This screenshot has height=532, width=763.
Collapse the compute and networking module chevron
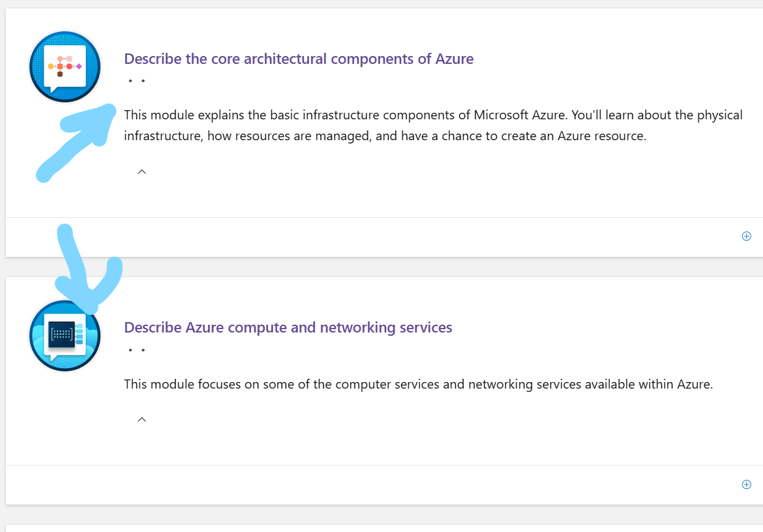(142, 419)
